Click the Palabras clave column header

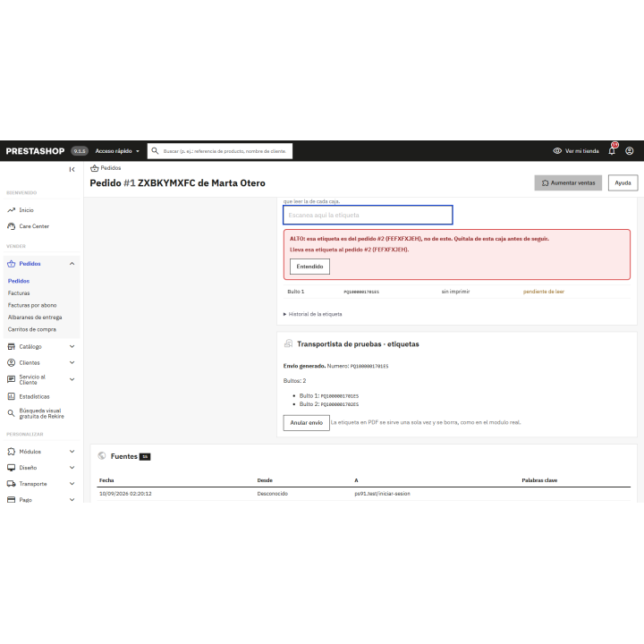(539, 480)
